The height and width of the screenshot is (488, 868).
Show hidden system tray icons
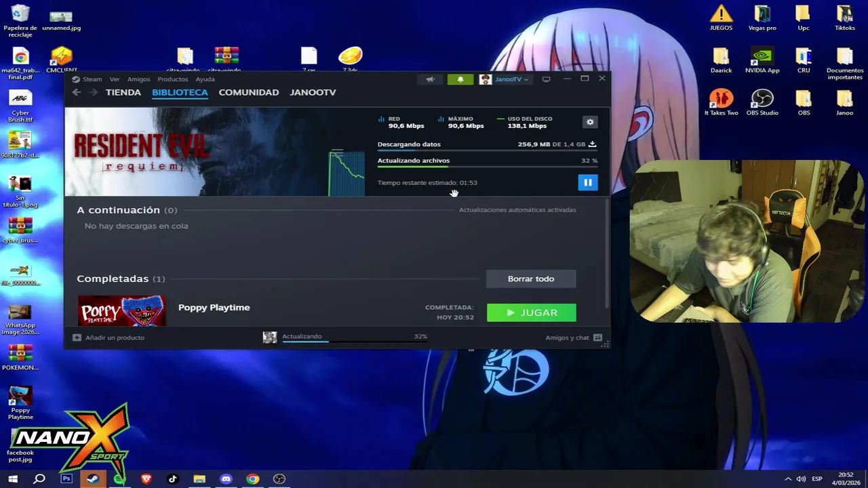[788, 479]
